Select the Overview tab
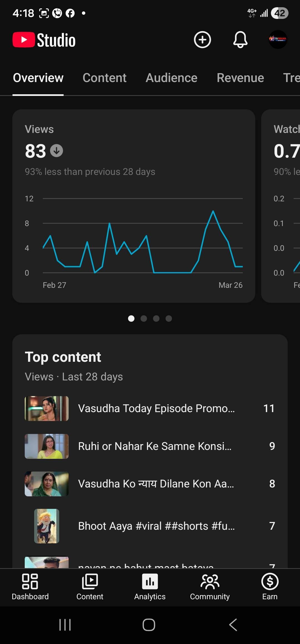Screen dimensions: 300x644 (x=38, y=78)
